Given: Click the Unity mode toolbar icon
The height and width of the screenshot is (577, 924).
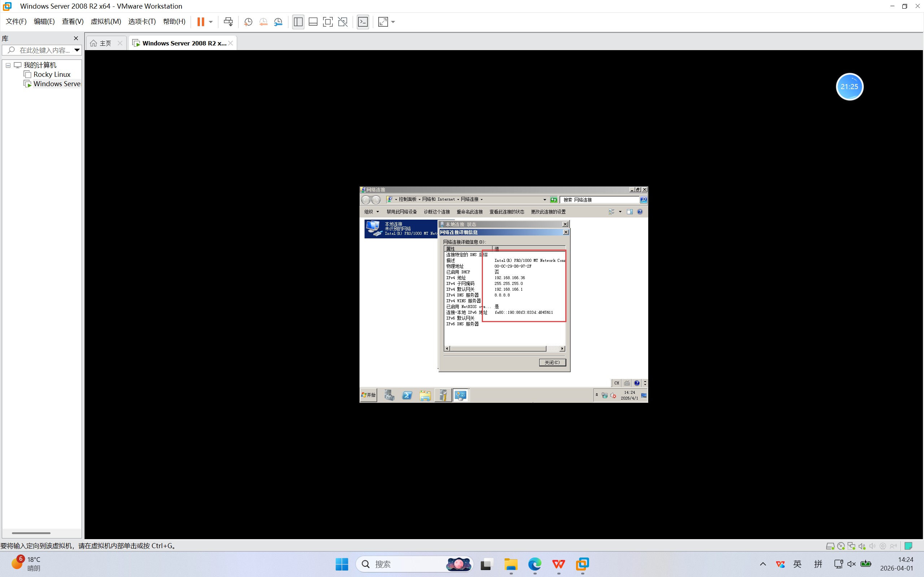Looking at the screenshot, I should (x=343, y=22).
